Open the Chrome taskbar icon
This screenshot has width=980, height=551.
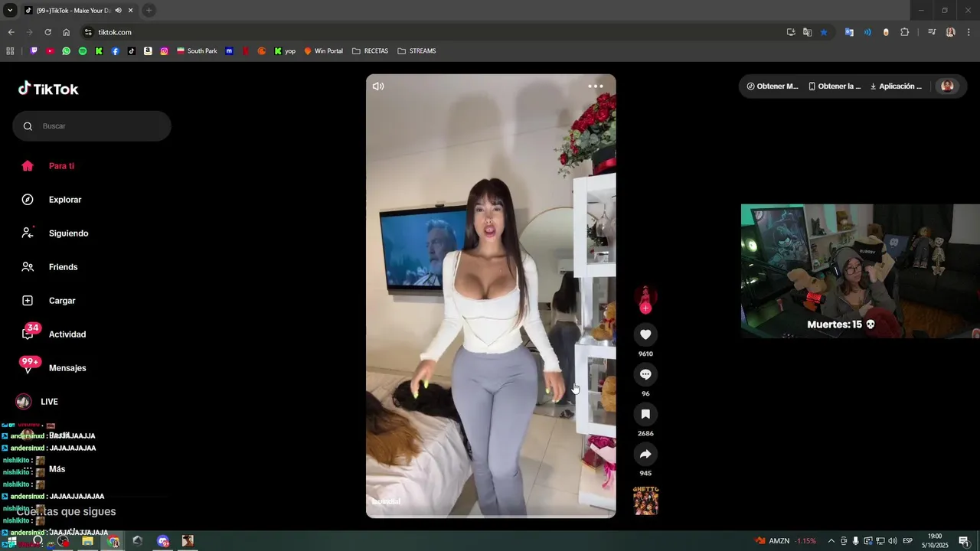[x=113, y=541]
